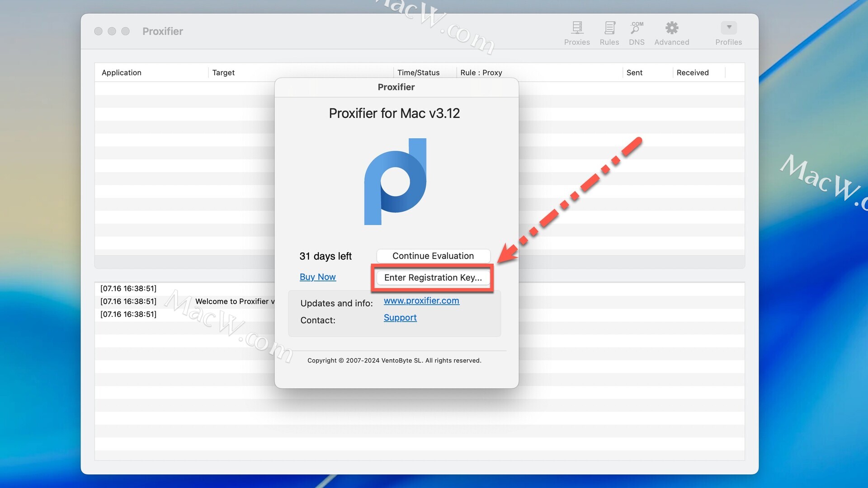
Task: Sort by Application column header
Action: tap(122, 73)
